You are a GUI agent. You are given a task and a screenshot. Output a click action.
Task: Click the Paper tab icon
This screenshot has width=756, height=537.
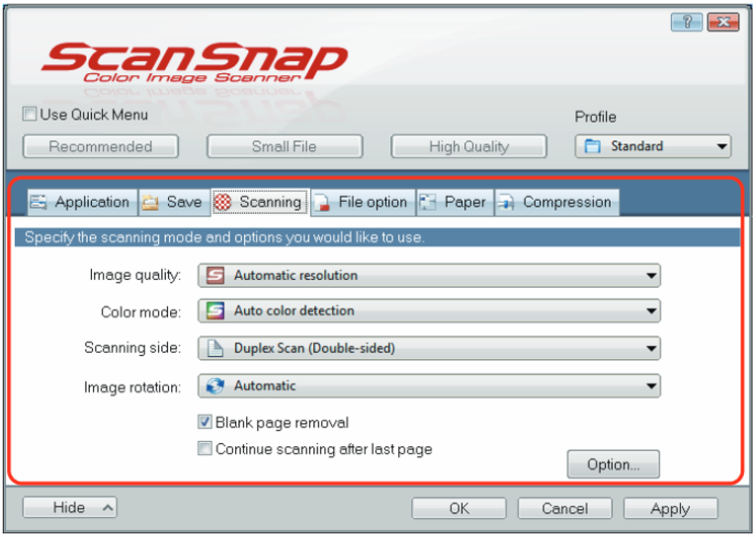[428, 202]
